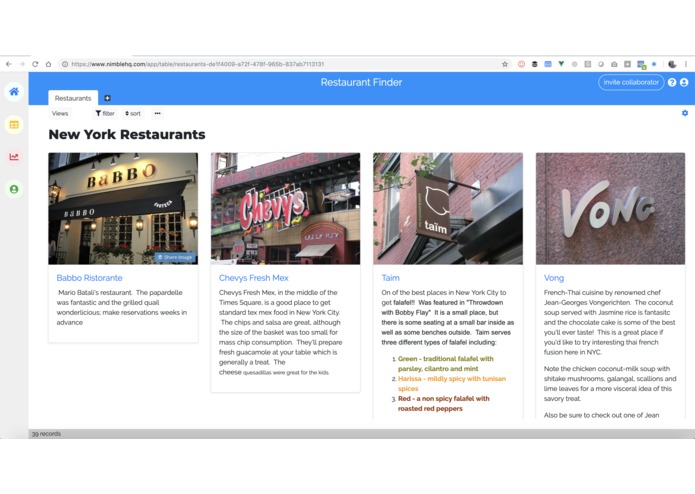Open the help question mark icon

pyautogui.click(x=672, y=82)
